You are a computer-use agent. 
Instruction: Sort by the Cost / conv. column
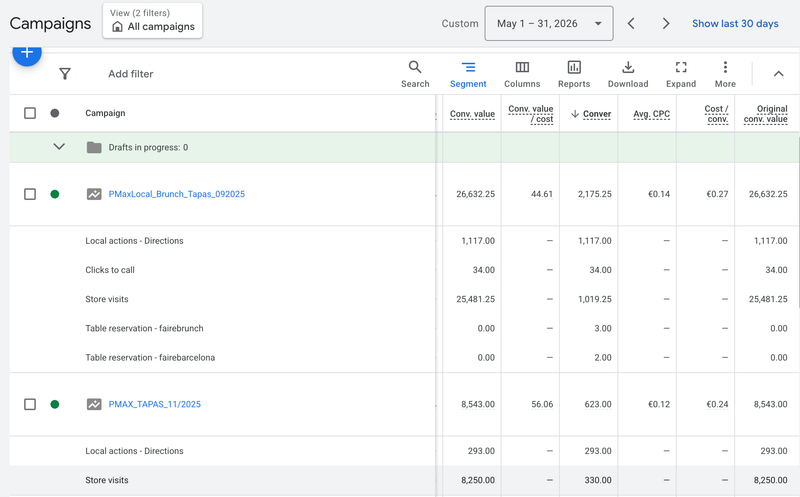tap(716, 114)
